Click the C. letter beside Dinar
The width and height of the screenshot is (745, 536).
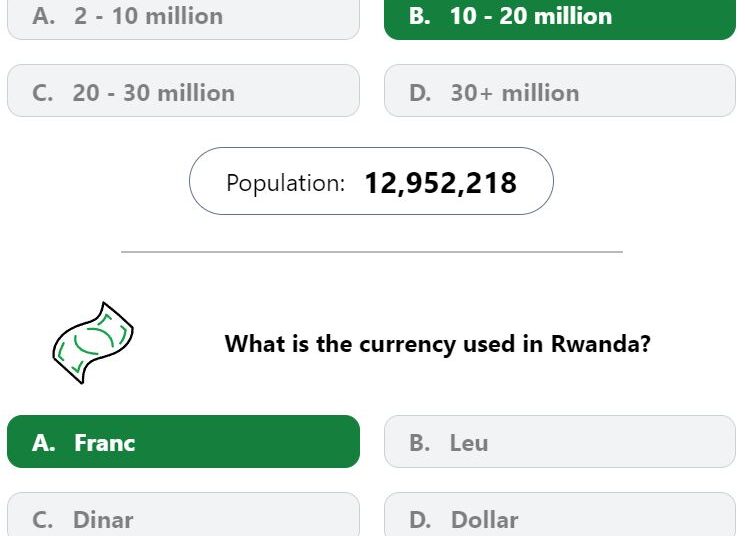[43, 520]
